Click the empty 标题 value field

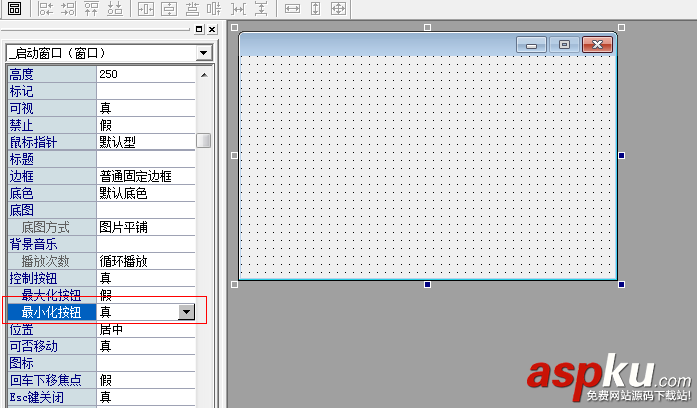[146, 159]
